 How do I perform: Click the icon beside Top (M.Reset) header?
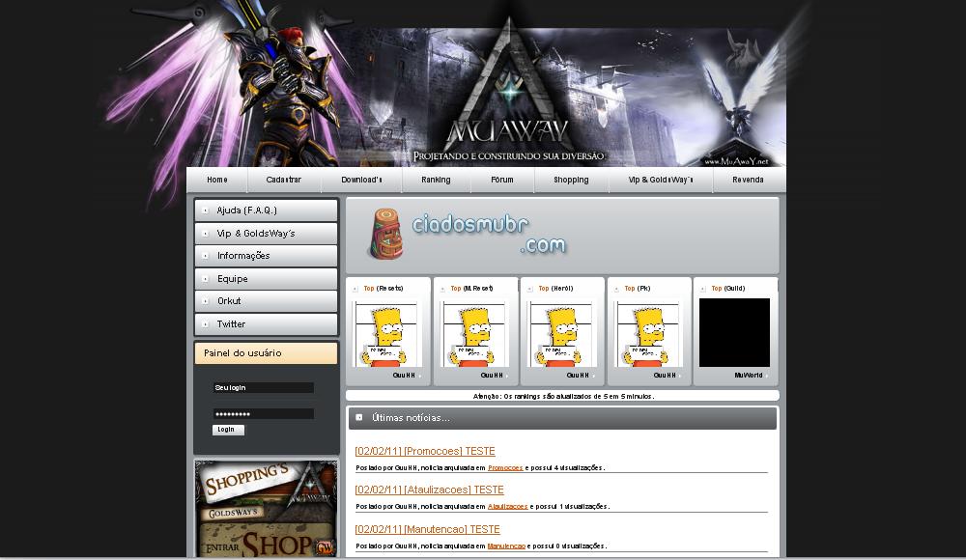pos(442,289)
